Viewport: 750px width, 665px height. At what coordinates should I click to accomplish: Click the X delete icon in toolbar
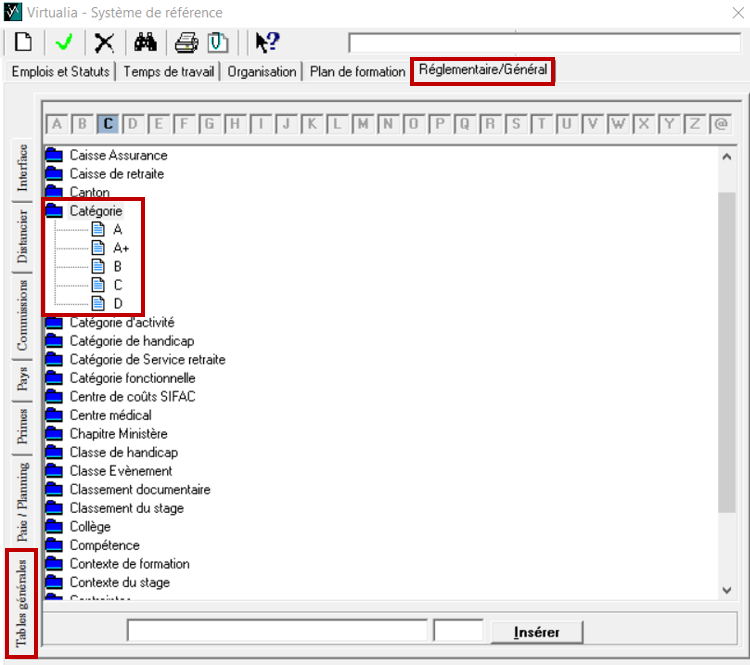[x=103, y=42]
